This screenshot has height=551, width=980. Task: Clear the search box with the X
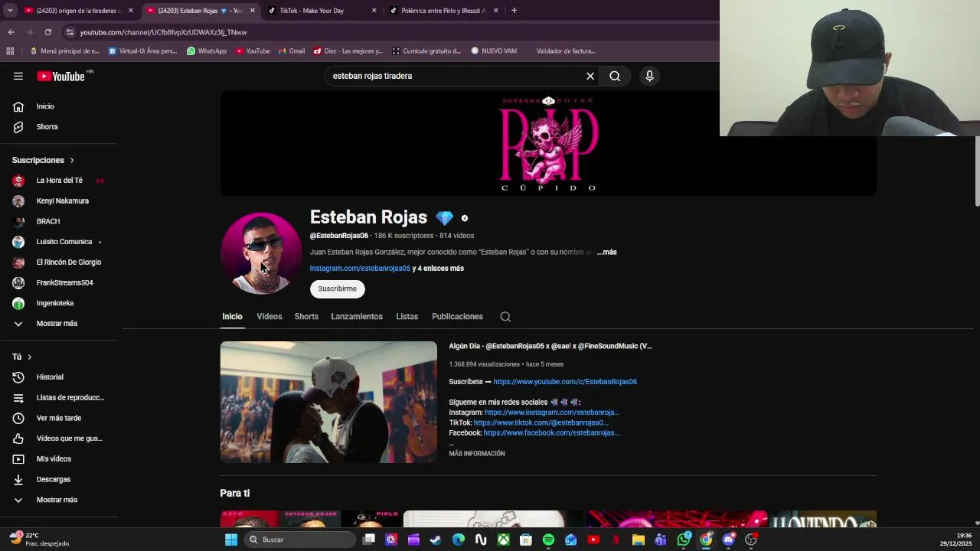click(x=590, y=76)
